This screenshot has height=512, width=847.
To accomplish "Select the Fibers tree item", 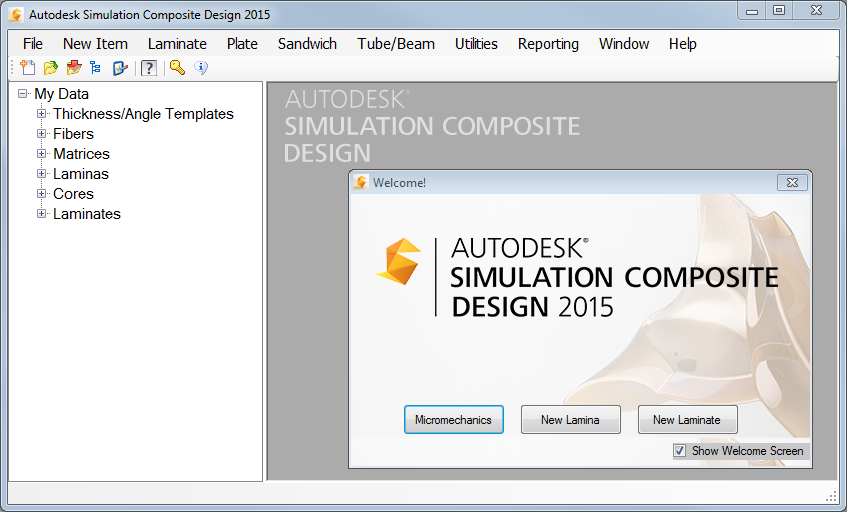I will click(x=73, y=134).
